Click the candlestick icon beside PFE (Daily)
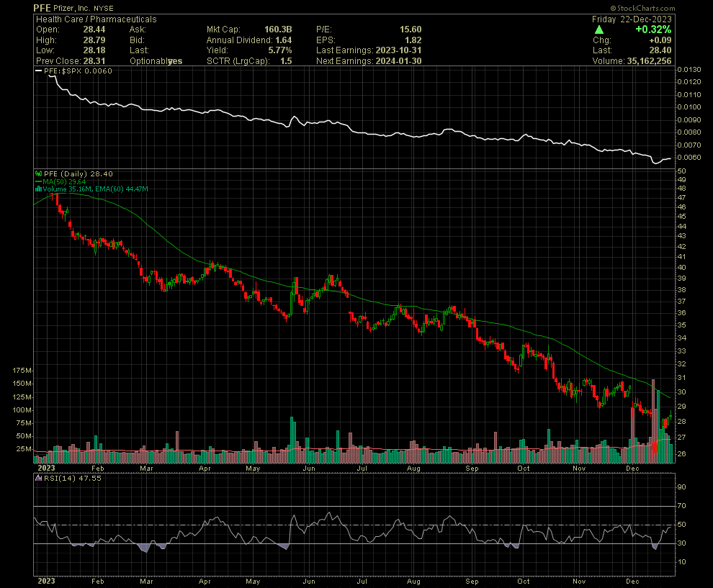713x588 pixels. [x=37, y=173]
